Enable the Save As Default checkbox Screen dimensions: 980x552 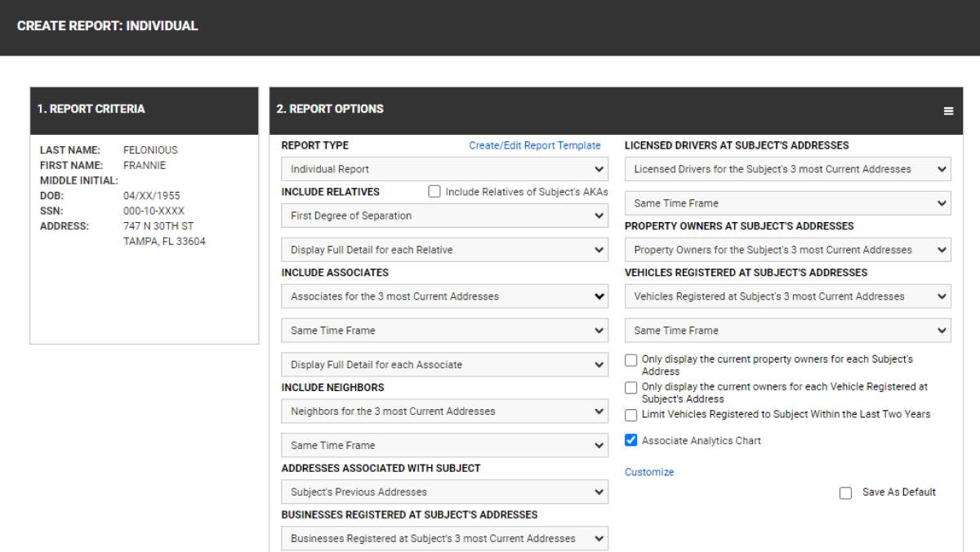(x=846, y=493)
